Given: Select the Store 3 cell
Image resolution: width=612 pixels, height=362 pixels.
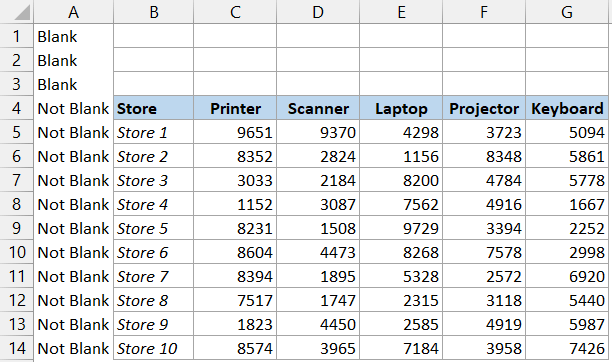Looking at the screenshot, I should (x=153, y=180).
